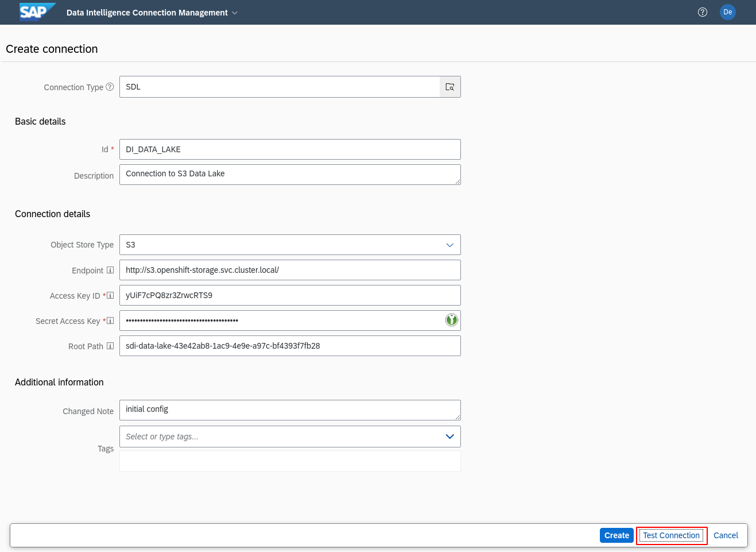The height and width of the screenshot is (552, 756).
Task: Open the help question mark icon in header
Action: (703, 12)
